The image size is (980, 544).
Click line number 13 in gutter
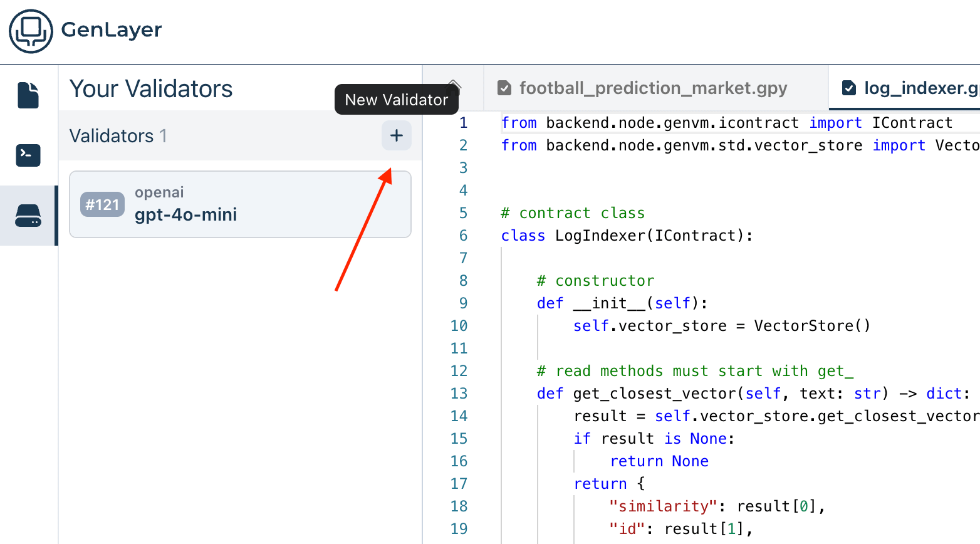459,394
